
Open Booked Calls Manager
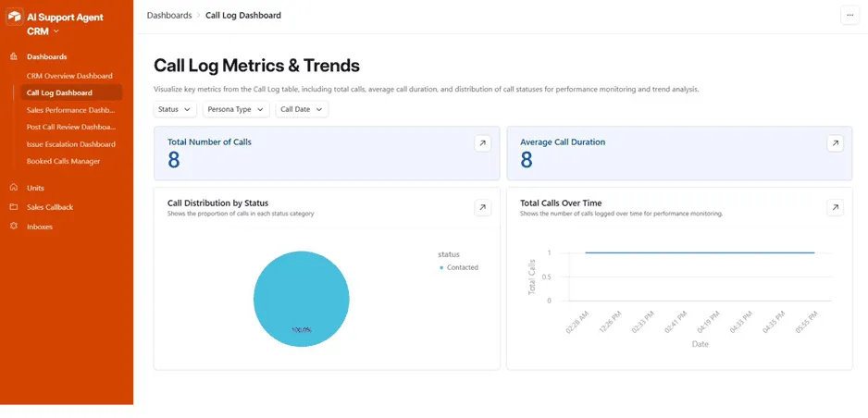63,162
